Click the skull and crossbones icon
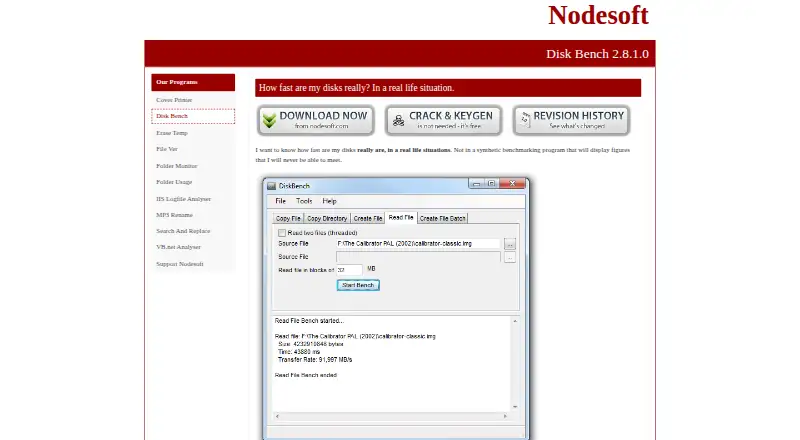The height and width of the screenshot is (440, 800). [x=398, y=120]
